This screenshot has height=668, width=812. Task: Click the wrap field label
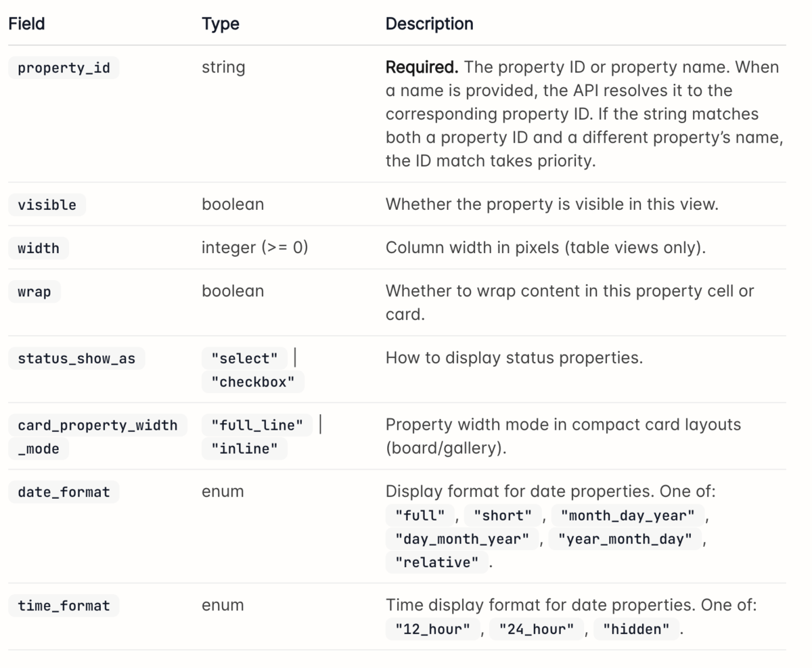[x=35, y=292]
